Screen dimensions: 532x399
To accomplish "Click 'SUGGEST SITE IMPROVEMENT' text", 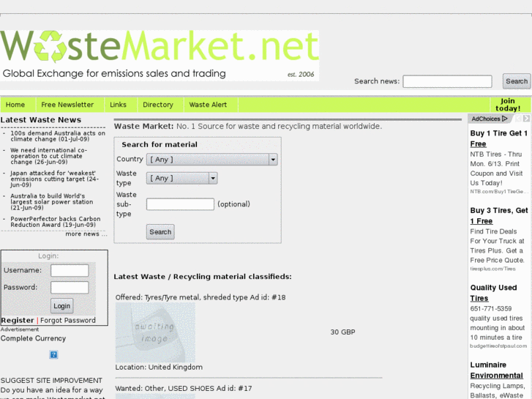I will tap(51, 380).
